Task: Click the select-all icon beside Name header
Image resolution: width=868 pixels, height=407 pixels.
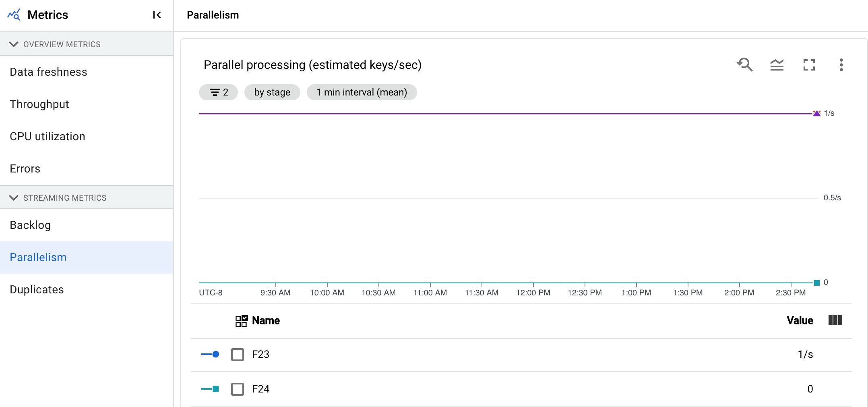Action: 241,320
